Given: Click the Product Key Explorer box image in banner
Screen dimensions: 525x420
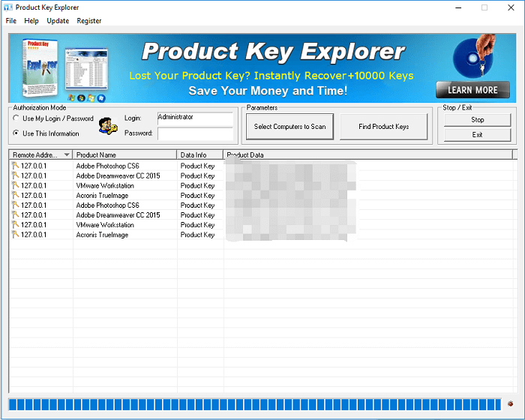Looking at the screenshot, I should 40,67.
